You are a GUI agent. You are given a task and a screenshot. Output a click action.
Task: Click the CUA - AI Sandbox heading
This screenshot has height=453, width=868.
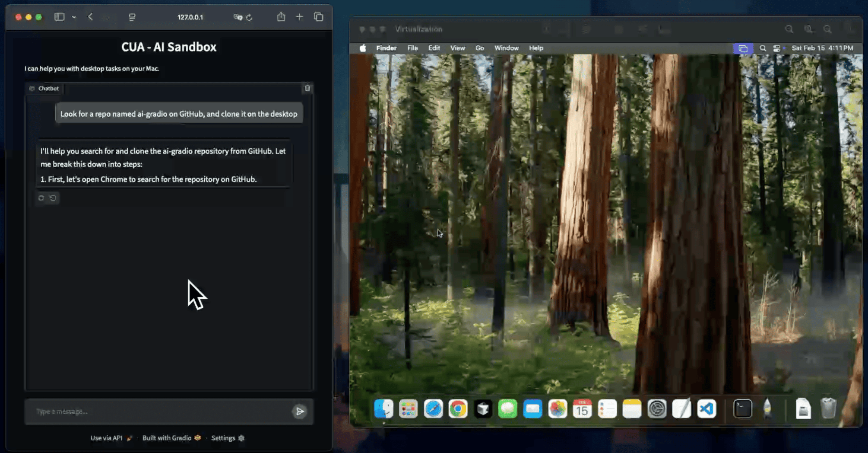(169, 47)
